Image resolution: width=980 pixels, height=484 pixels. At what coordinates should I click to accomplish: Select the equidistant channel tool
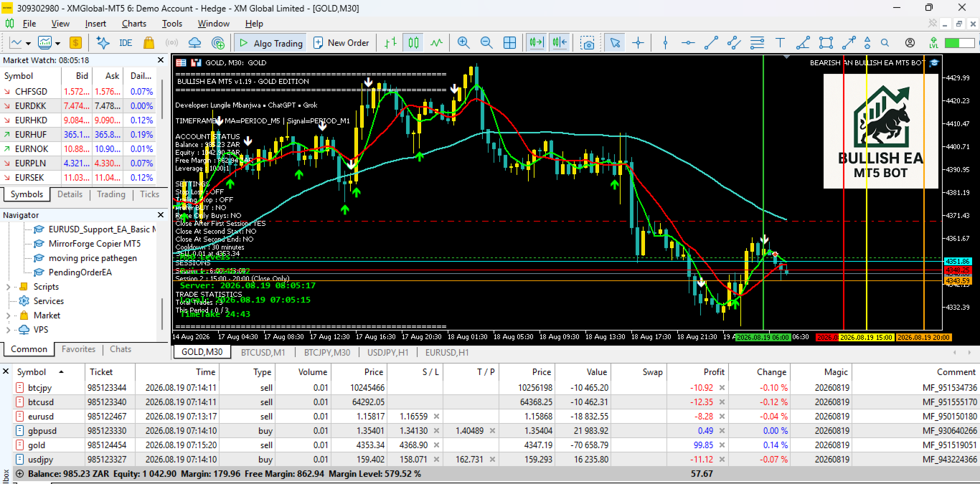pyautogui.click(x=734, y=43)
